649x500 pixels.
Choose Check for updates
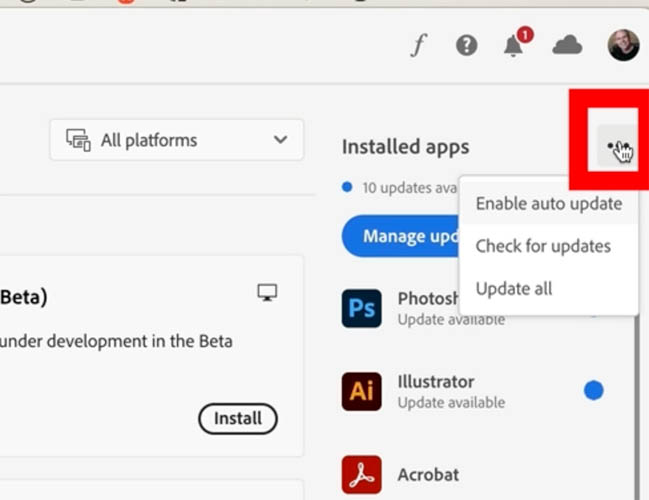(549, 246)
